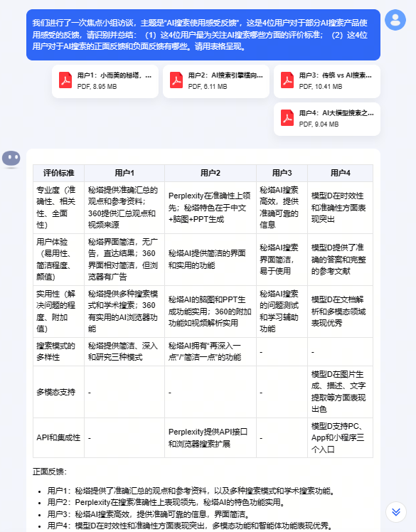Click the bullet line starting 用户4:模型D在时效性

pos(190,526)
